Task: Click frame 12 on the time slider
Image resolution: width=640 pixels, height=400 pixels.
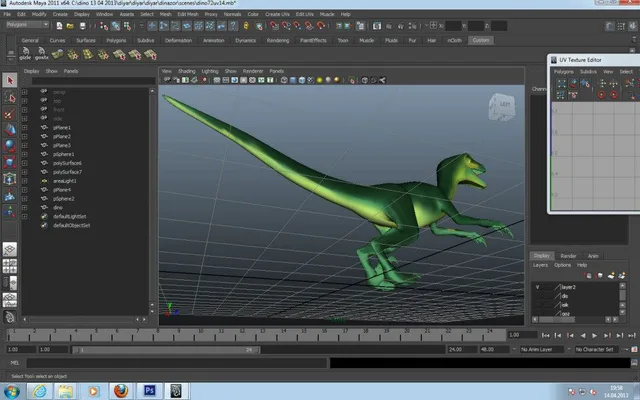Action: point(242,336)
